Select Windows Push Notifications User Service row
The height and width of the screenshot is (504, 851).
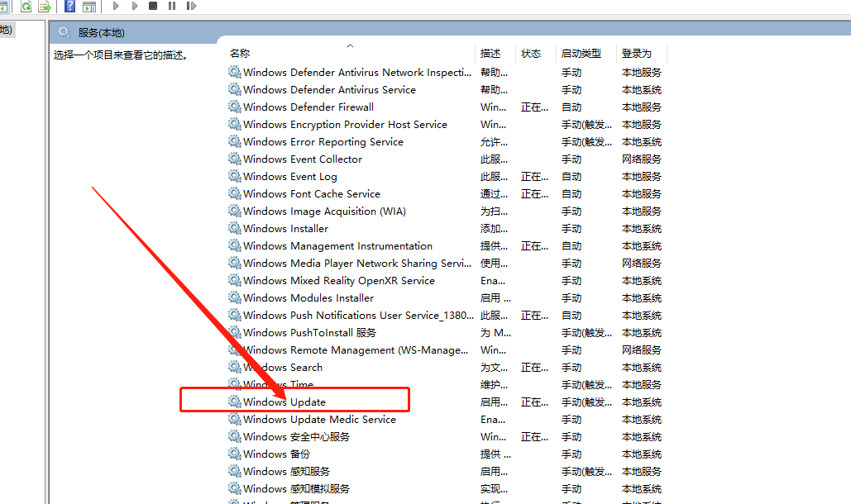(358, 316)
